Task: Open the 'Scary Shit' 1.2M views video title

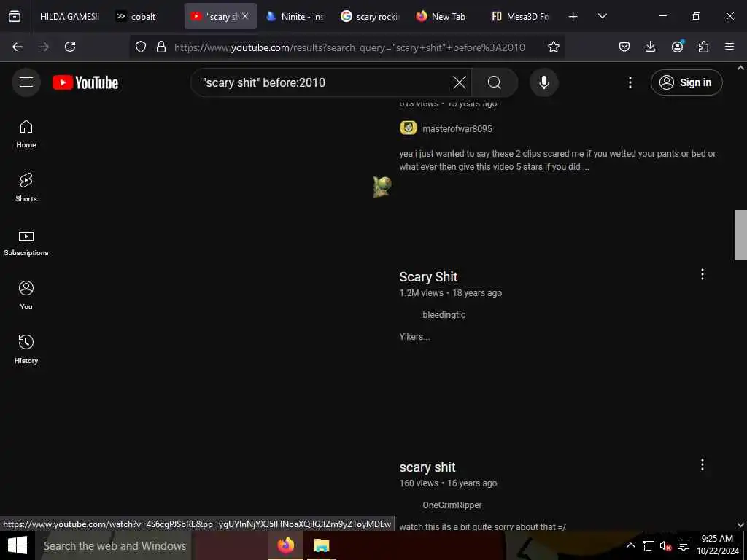Action: pos(428,276)
